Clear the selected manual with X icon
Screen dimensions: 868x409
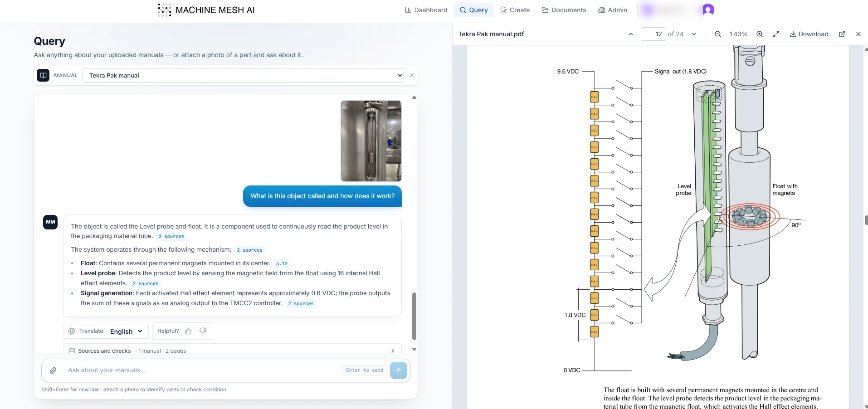pyautogui.click(x=412, y=75)
